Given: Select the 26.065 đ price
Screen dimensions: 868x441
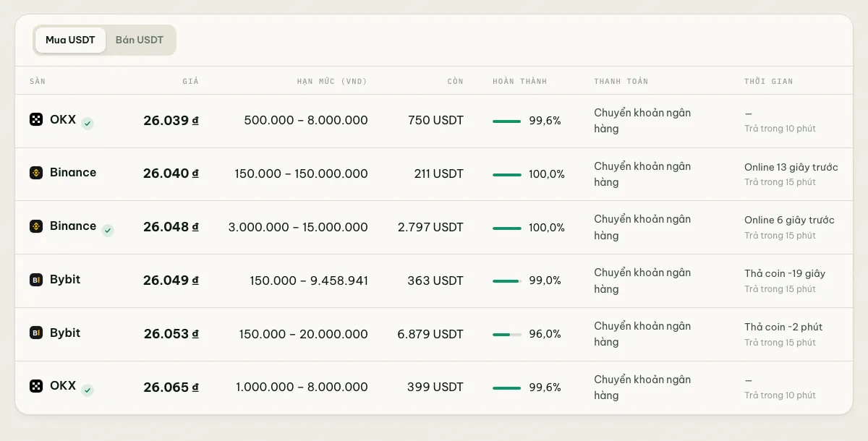Looking at the screenshot, I should [x=171, y=388].
